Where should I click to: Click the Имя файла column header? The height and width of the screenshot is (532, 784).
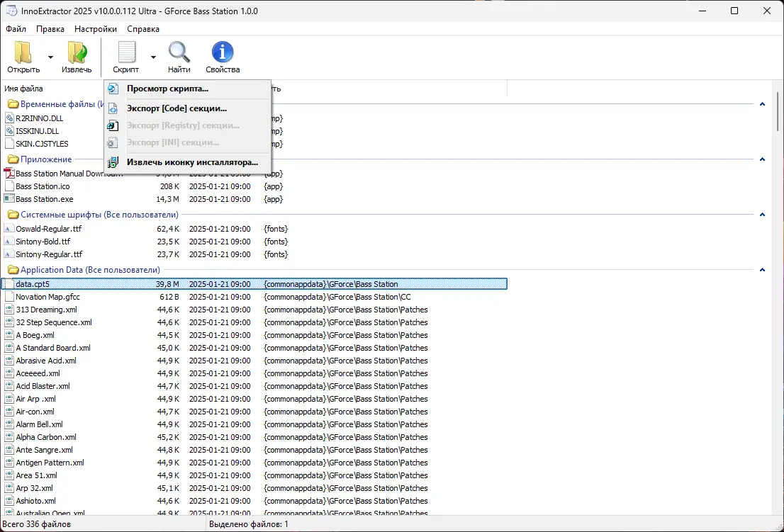[23, 89]
